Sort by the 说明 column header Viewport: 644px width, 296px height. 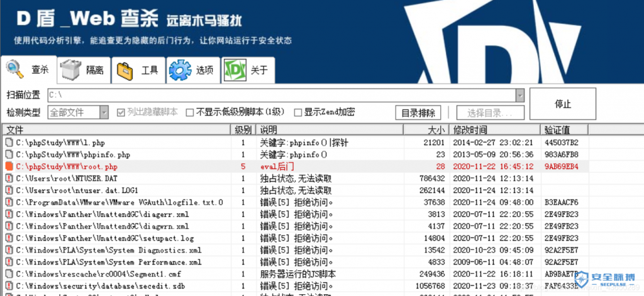(x=330, y=130)
